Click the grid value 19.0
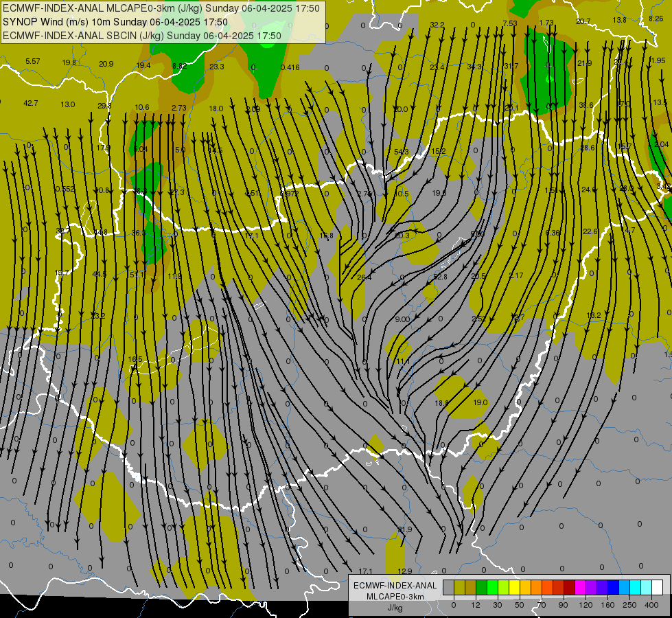 (x=480, y=402)
